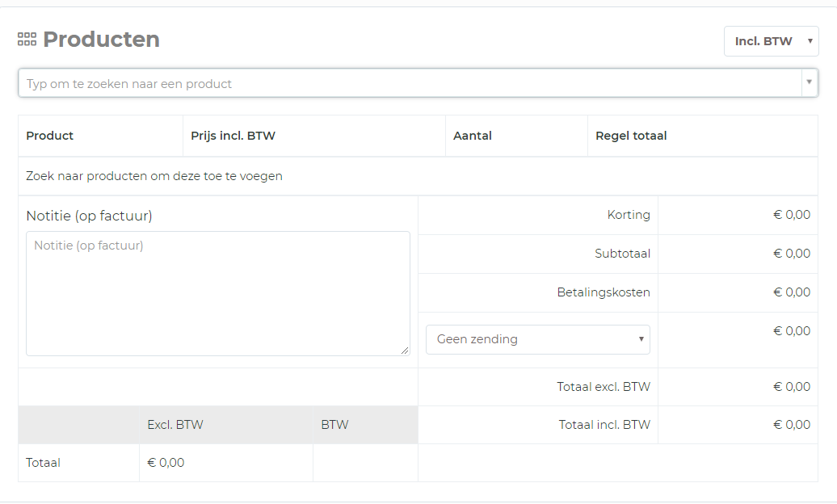Select the Totaal incl. BTW amount
The height and width of the screenshot is (504, 837).
click(x=792, y=425)
